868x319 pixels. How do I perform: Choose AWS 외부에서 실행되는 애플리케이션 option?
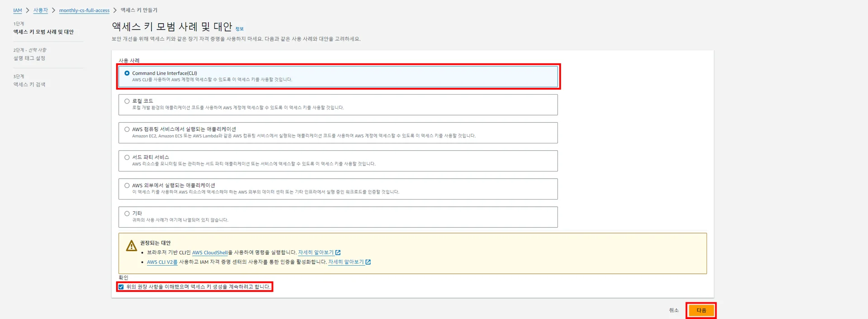coord(127,186)
